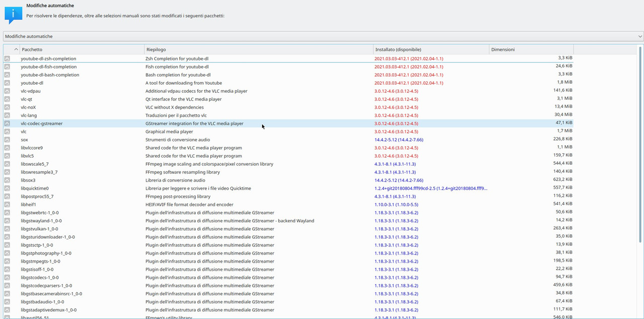Image resolution: width=644 pixels, height=319 pixels.
Task: Click status icon next to libgstwebrtc-1_0-0
Action: 7,213
